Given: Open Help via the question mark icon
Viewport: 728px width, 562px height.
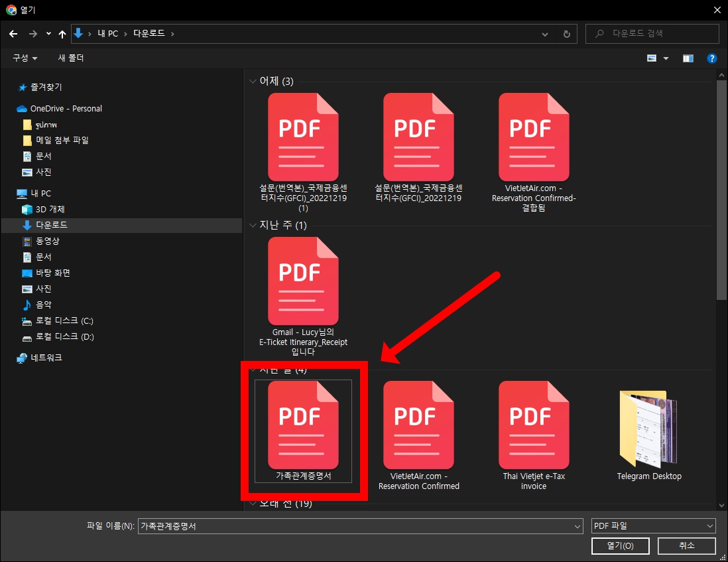Looking at the screenshot, I should 711,58.
